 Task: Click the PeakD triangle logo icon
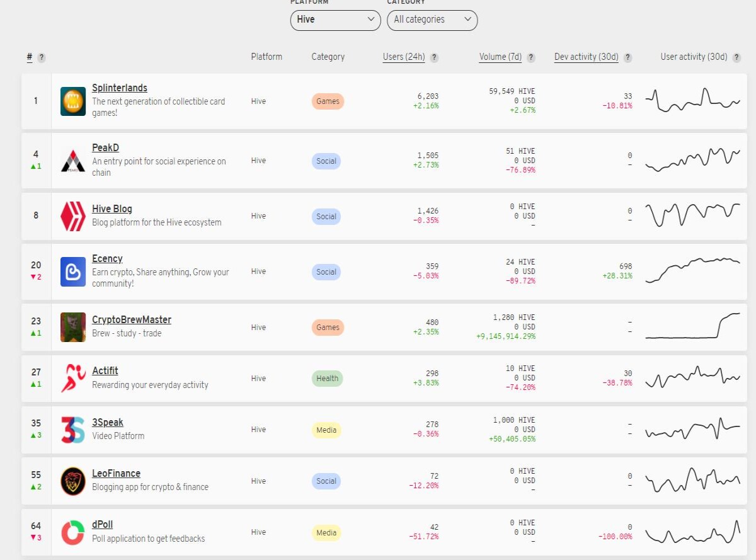[x=73, y=161]
